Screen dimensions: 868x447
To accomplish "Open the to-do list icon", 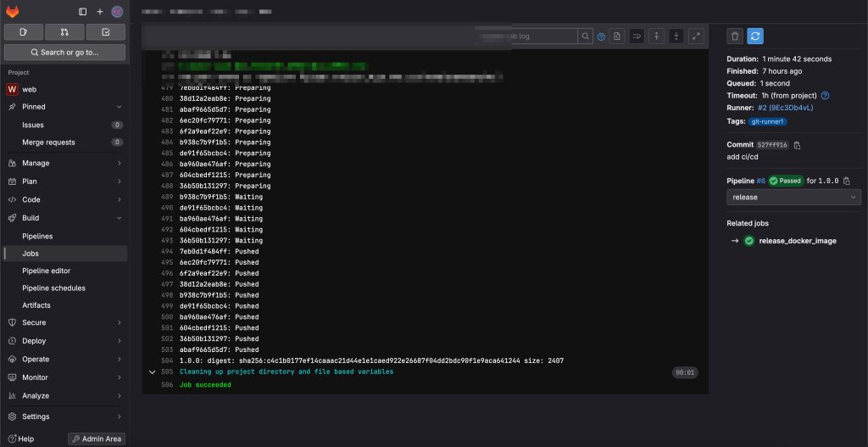I will coord(105,32).
